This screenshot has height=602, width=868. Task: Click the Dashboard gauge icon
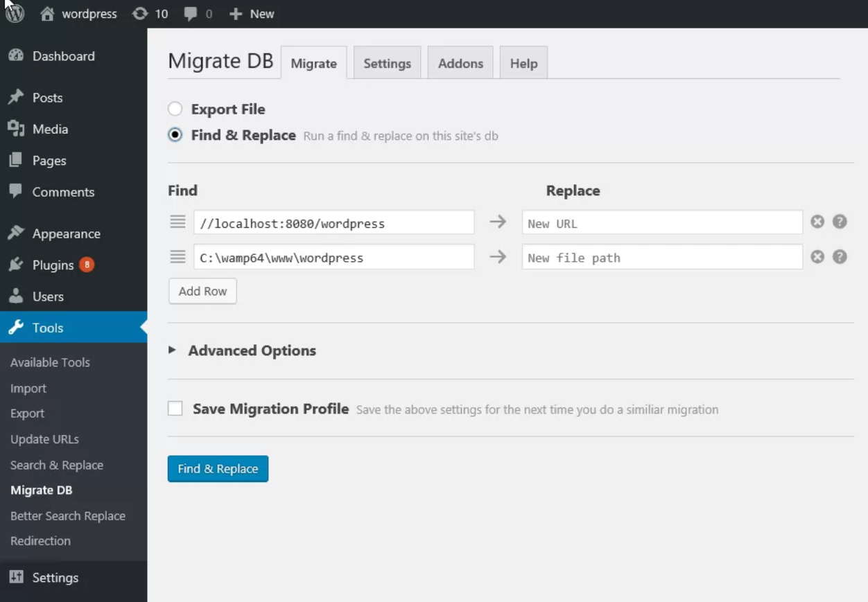point(16,56)
